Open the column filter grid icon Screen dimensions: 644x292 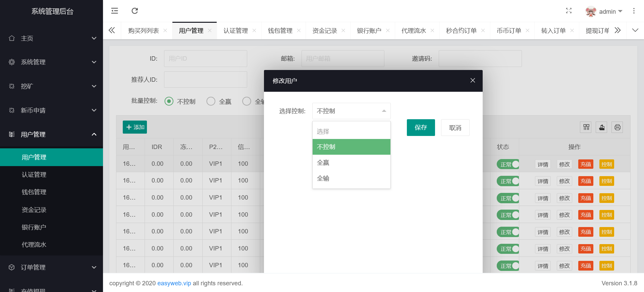[x=586, y=127]
